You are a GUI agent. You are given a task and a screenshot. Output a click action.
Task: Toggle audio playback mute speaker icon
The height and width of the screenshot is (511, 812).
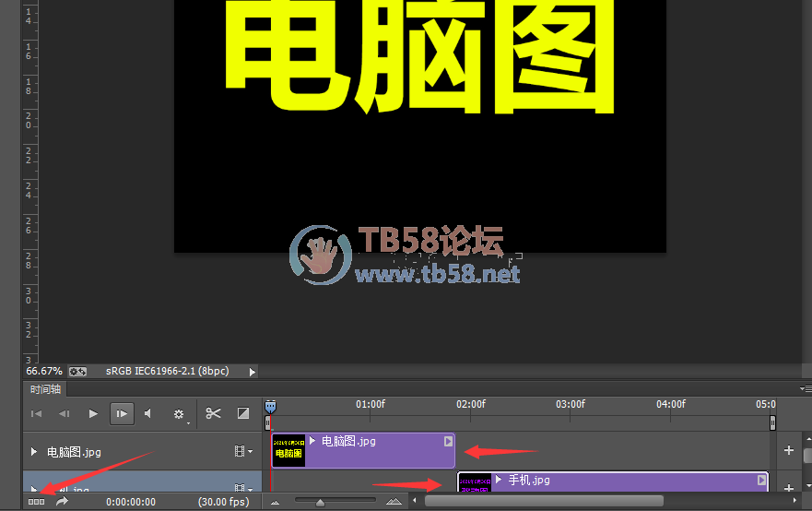(x=148, y=413)
